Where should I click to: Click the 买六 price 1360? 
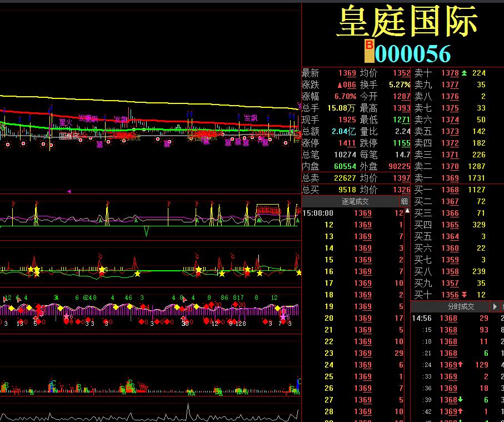tap(450, 249)
